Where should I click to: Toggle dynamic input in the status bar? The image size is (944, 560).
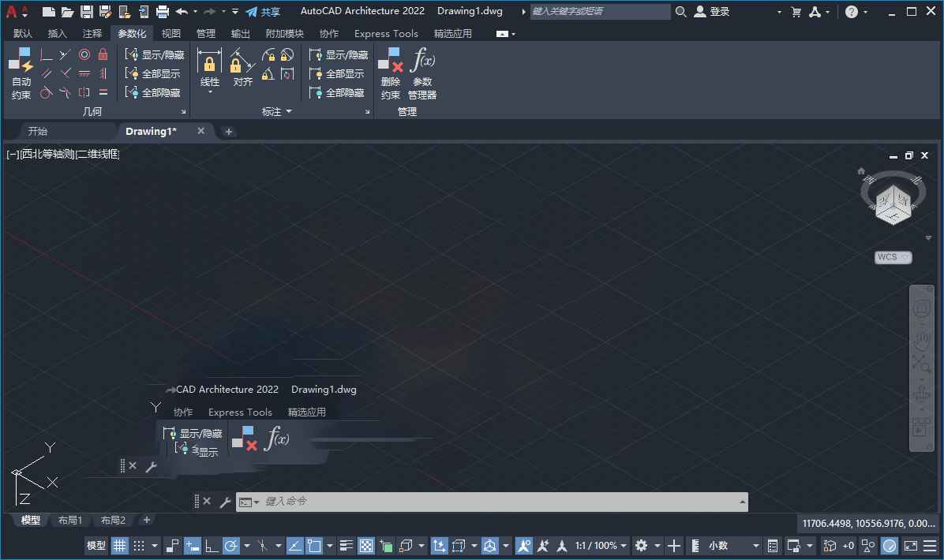192,546
